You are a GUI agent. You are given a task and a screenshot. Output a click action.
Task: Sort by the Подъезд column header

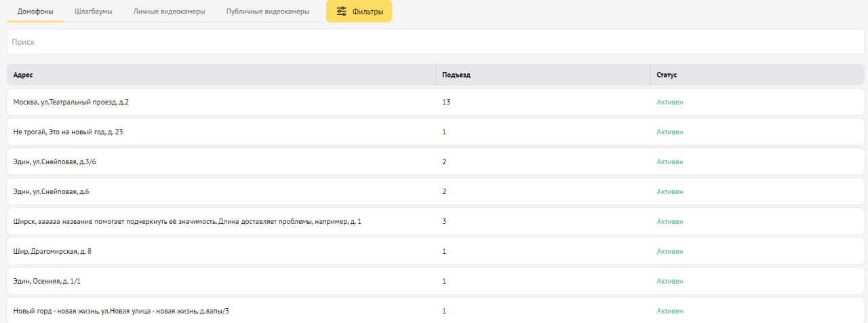(x=456, y=75)
